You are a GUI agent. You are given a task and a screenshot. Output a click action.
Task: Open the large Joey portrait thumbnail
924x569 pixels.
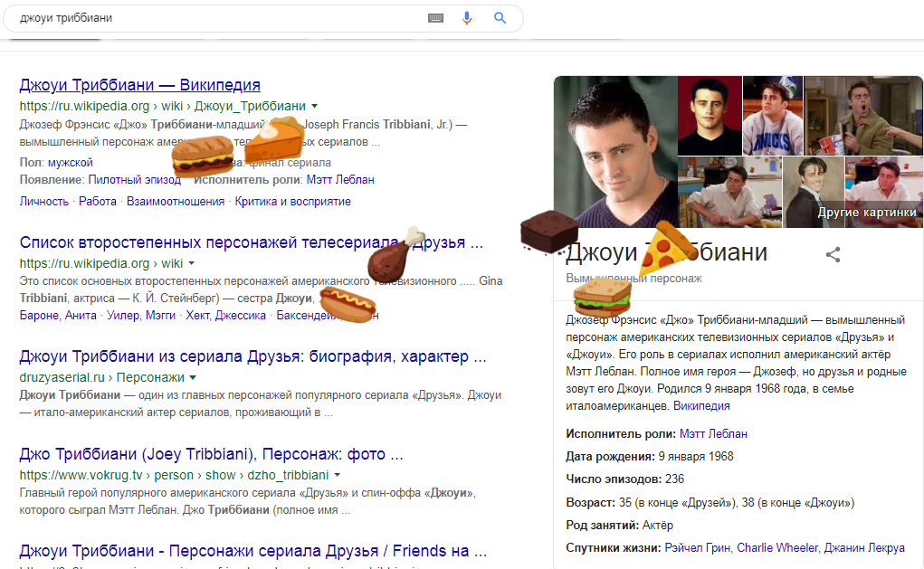pos(615,149)
